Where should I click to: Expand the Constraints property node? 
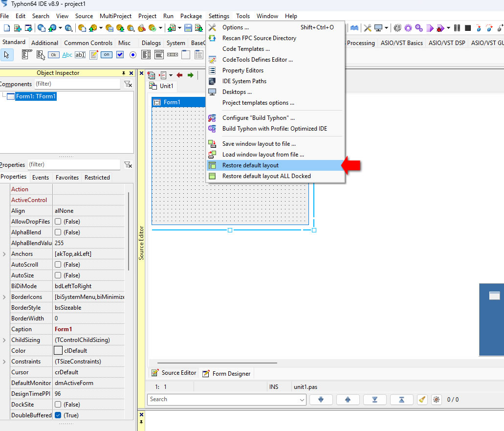(4, 362)
